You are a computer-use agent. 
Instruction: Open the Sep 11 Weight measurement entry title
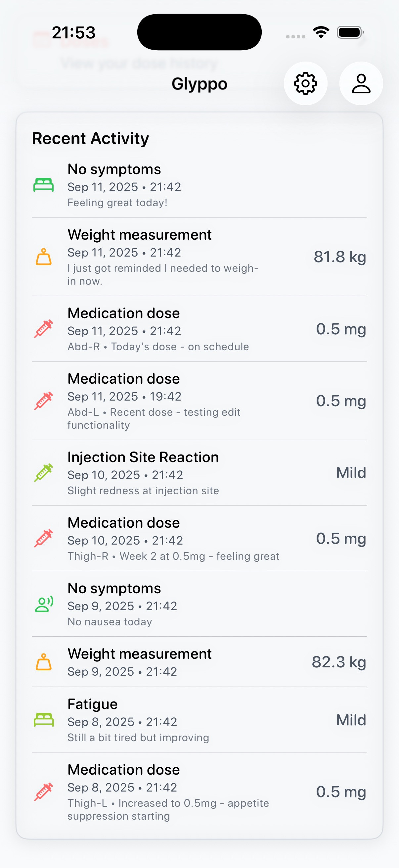[x=139, y=234]
